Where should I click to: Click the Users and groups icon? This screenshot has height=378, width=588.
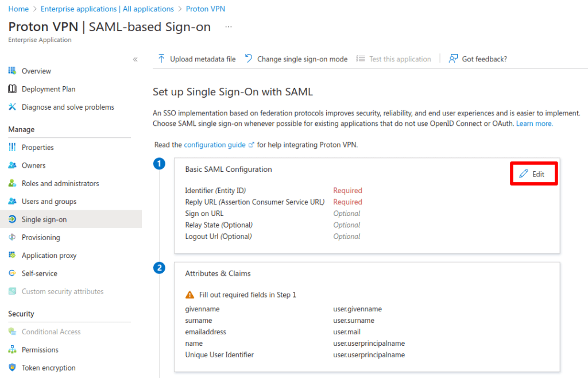13,202
